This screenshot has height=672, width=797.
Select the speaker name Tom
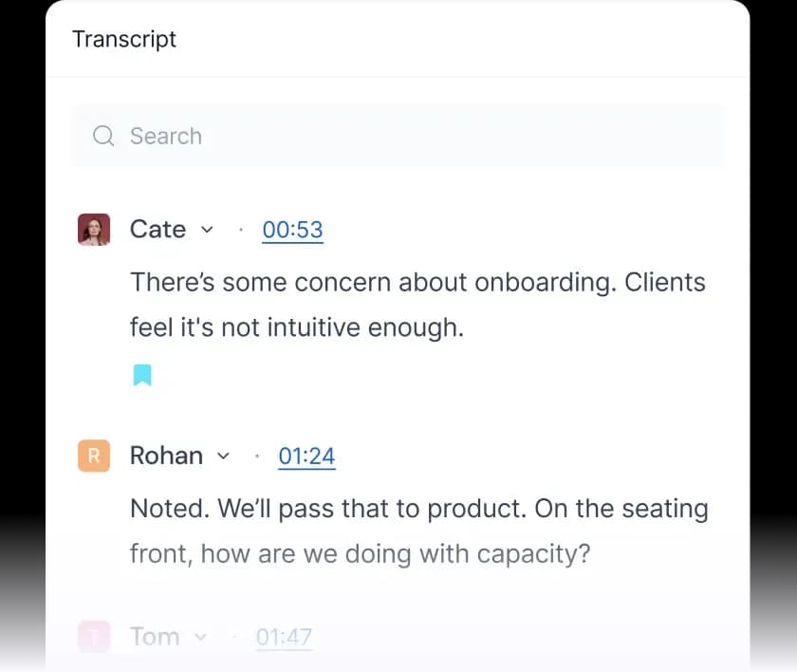coord(155,637)
